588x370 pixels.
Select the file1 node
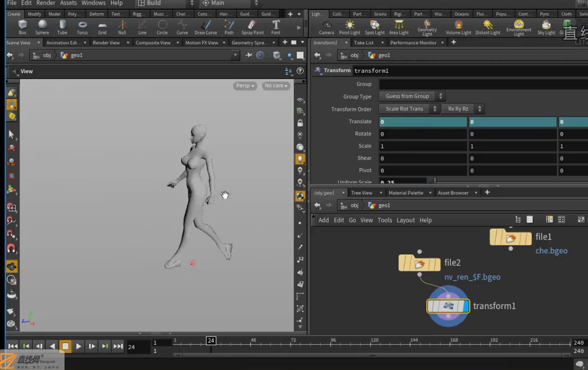pos(511,237)
